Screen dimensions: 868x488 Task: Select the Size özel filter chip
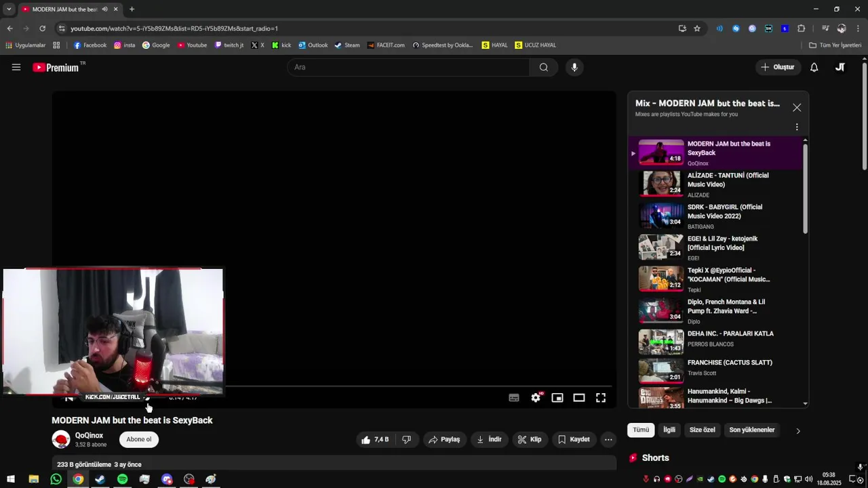tap(703, 430)
